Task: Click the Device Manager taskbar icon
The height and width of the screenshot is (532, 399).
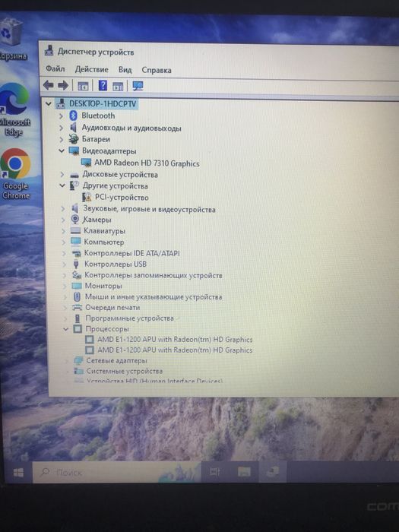Action: click(x=272, y=471)
